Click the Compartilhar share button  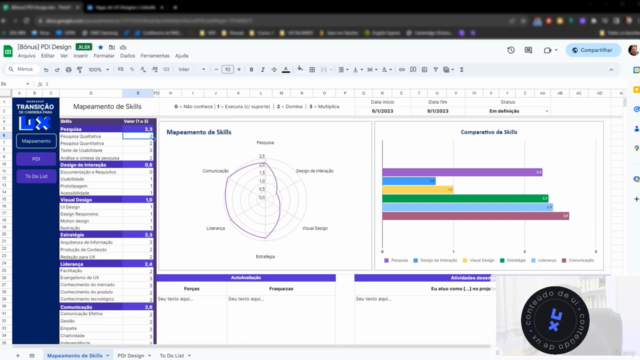pos(593,50)
